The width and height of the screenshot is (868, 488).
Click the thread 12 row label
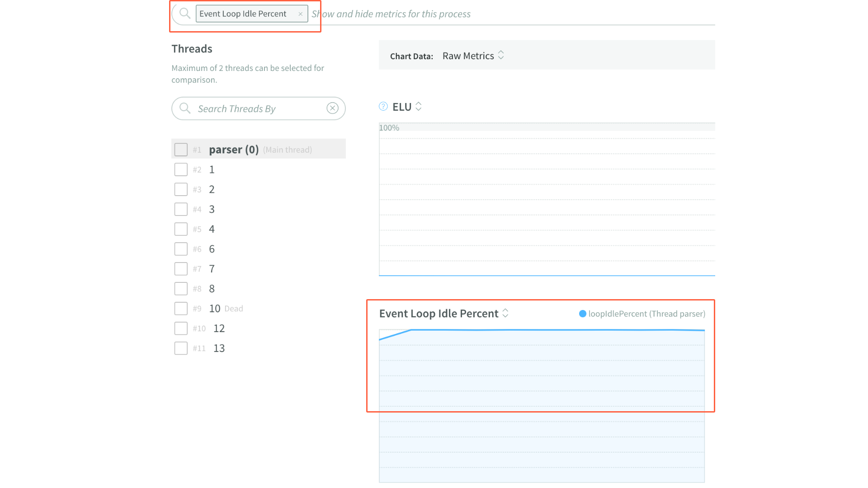point(219,328)
